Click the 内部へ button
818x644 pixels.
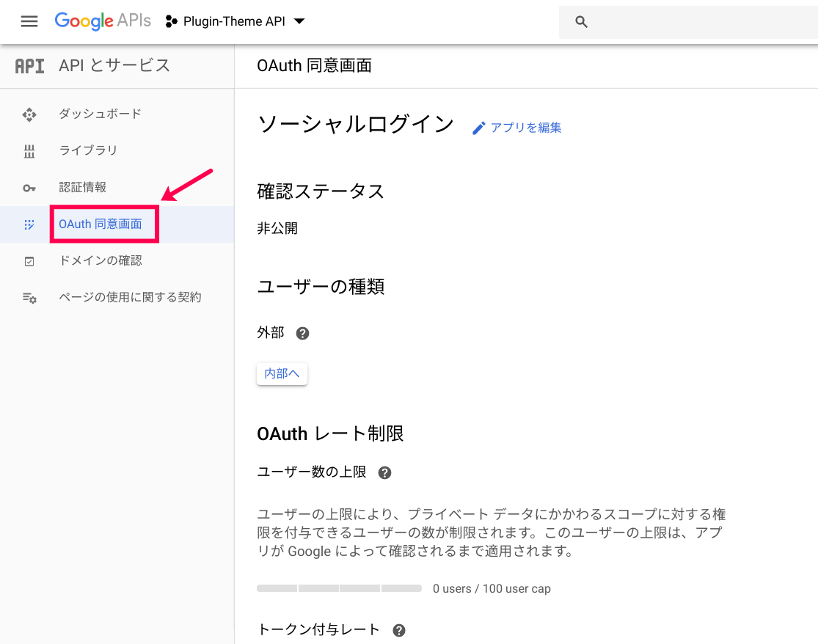pos(282,373)
